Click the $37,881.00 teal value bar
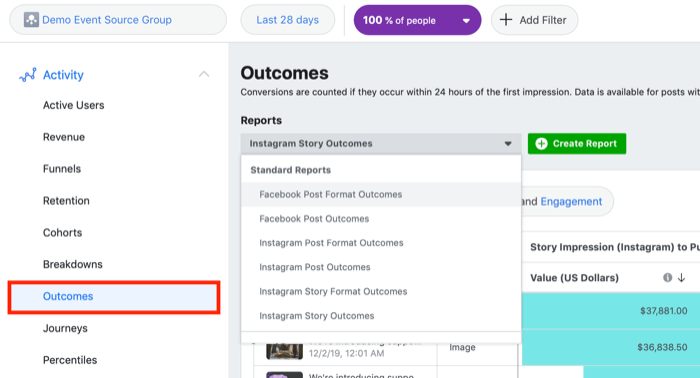700x378 pixels. [611, 311]
